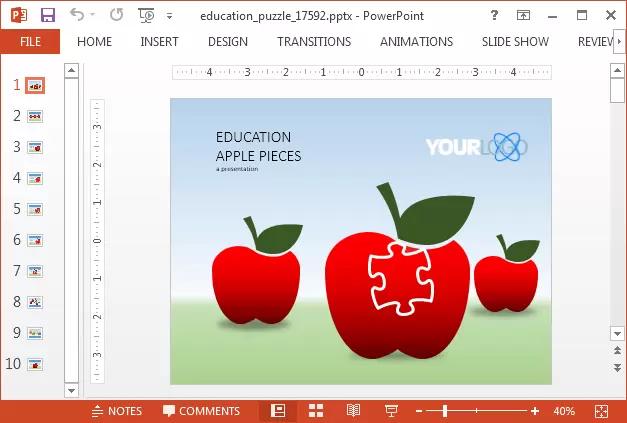Switch to Reading View

coord(353,411)
